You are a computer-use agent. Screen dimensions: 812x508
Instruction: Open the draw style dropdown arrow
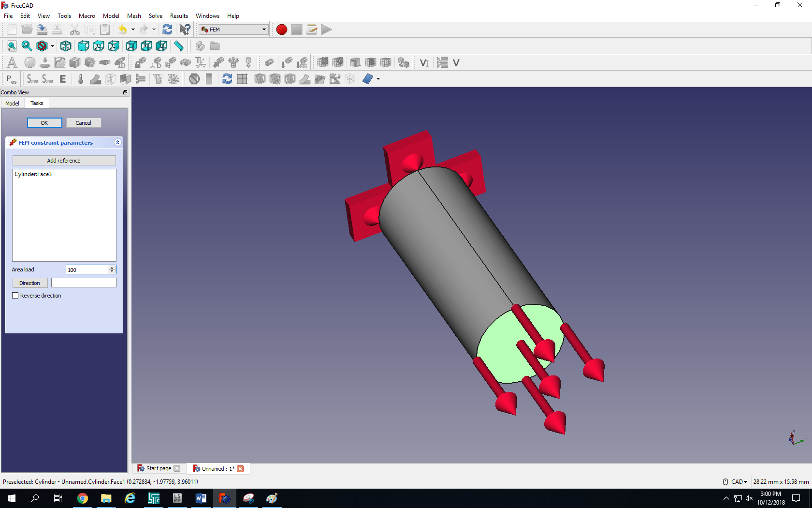(x=52, y=46)
